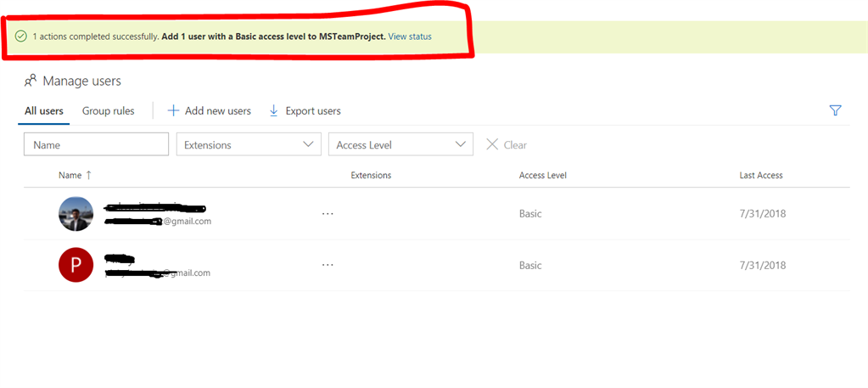Click the Access Level column header
This screenshot has width=868, height=388.
coord(542,175)
